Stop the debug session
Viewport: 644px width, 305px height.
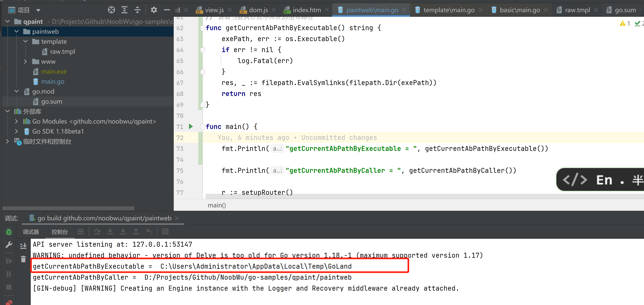coord(9,287)
